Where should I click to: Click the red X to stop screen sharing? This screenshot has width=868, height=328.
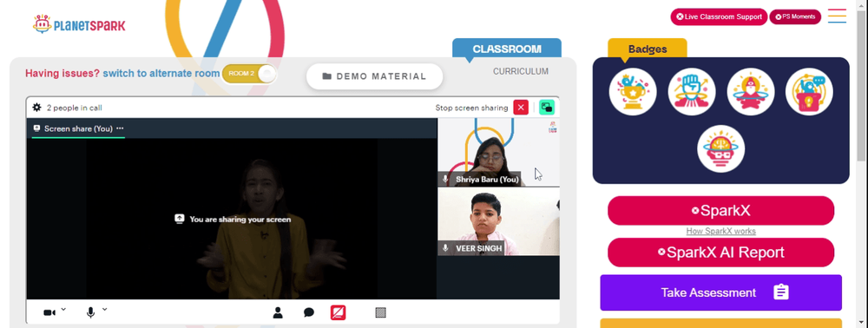(x=520, y=108)
